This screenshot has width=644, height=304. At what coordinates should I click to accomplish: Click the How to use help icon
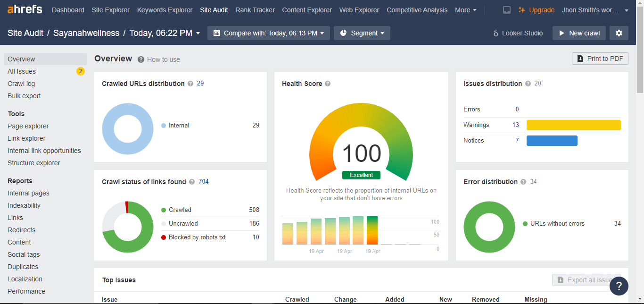[x=141, y=59]
